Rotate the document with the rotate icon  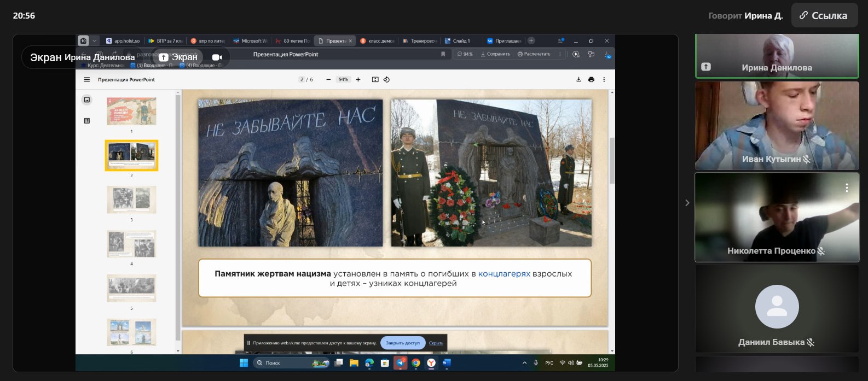386,80
